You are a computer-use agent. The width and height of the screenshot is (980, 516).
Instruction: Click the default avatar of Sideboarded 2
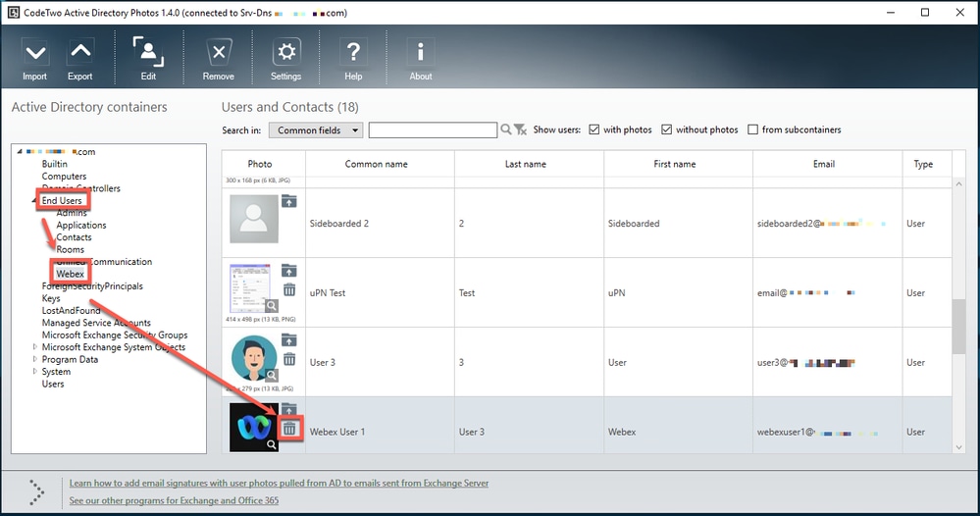(254, 219)
